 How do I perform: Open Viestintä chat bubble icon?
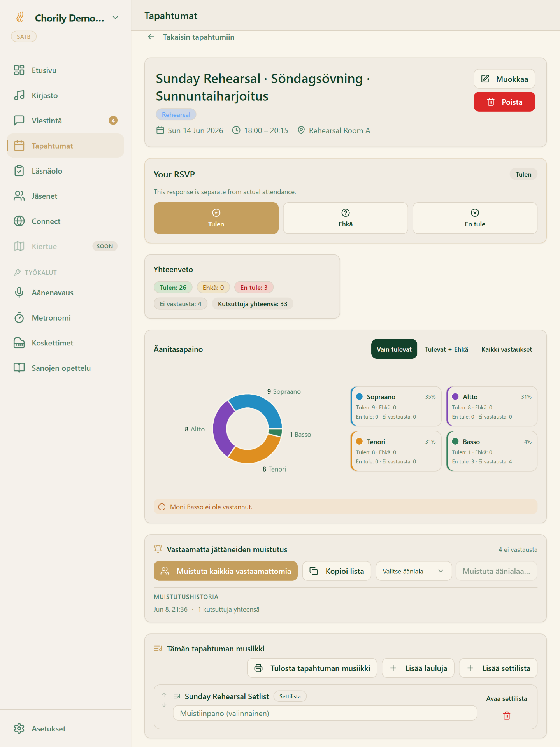[x=19, y=121]
